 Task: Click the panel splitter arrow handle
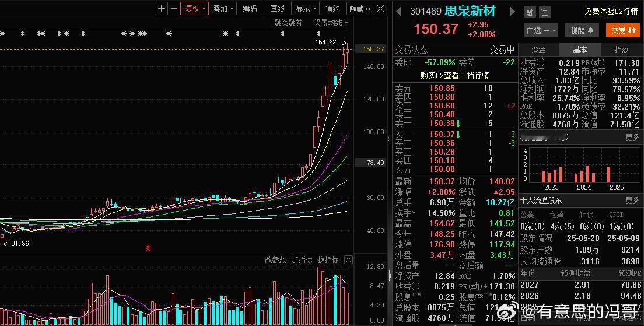390,275
